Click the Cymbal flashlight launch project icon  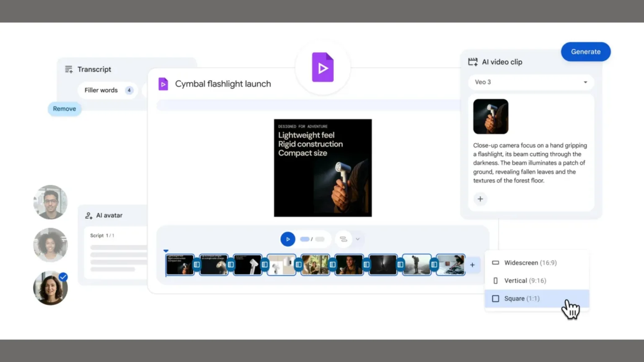pyautogui.click(x=163, y=84)
